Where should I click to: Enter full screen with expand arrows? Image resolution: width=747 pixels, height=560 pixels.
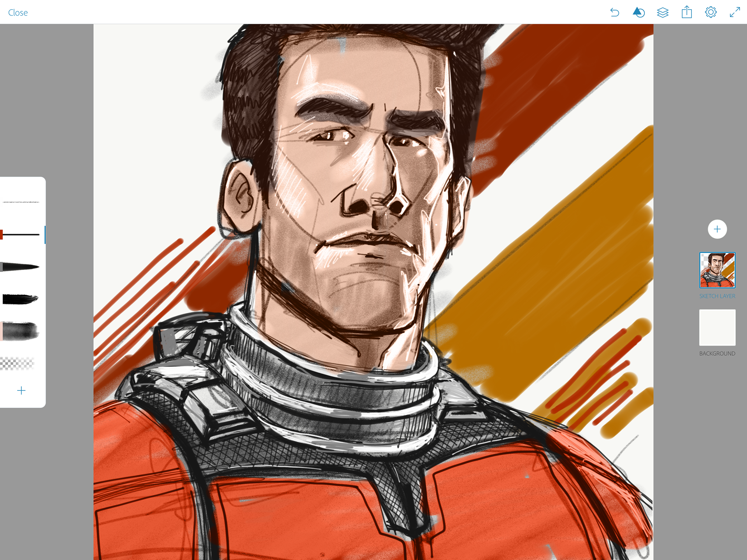(x=735, y=12)
